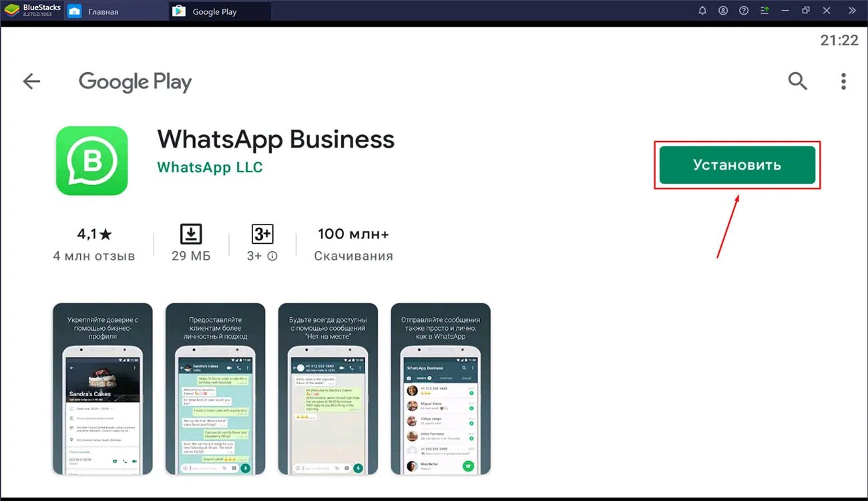Click the 4 млн отзыв review count
The image size is (868, 501).
(94, 256)
